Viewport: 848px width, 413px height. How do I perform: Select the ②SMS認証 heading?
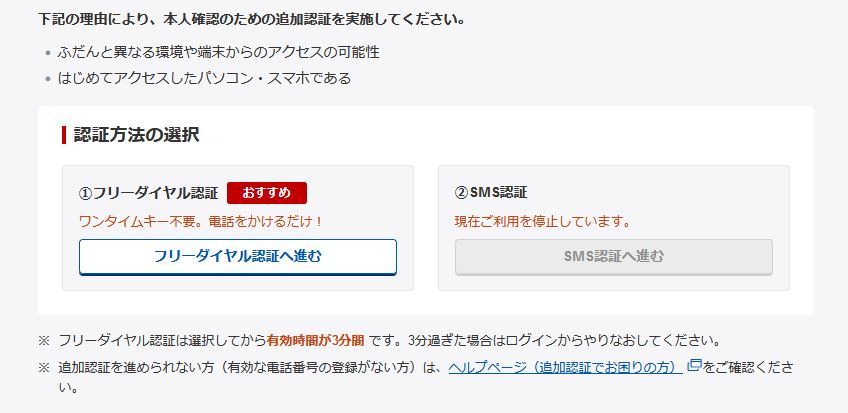tap(491, 193)
